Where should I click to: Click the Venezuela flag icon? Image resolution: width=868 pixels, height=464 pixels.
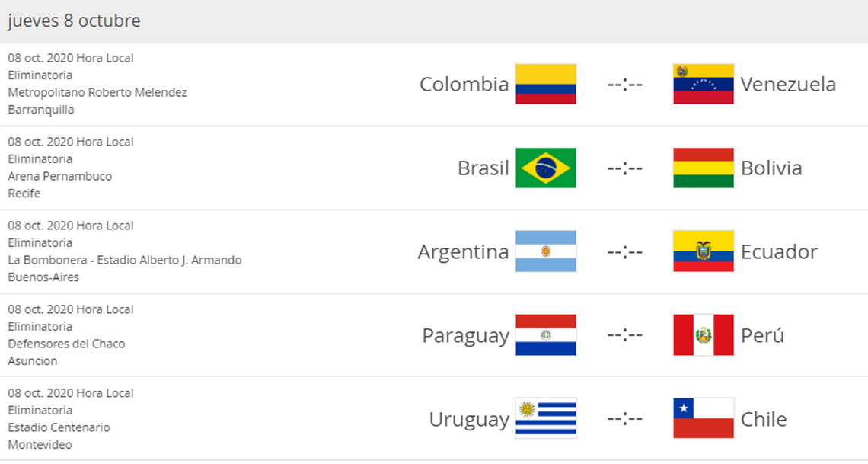704,84
